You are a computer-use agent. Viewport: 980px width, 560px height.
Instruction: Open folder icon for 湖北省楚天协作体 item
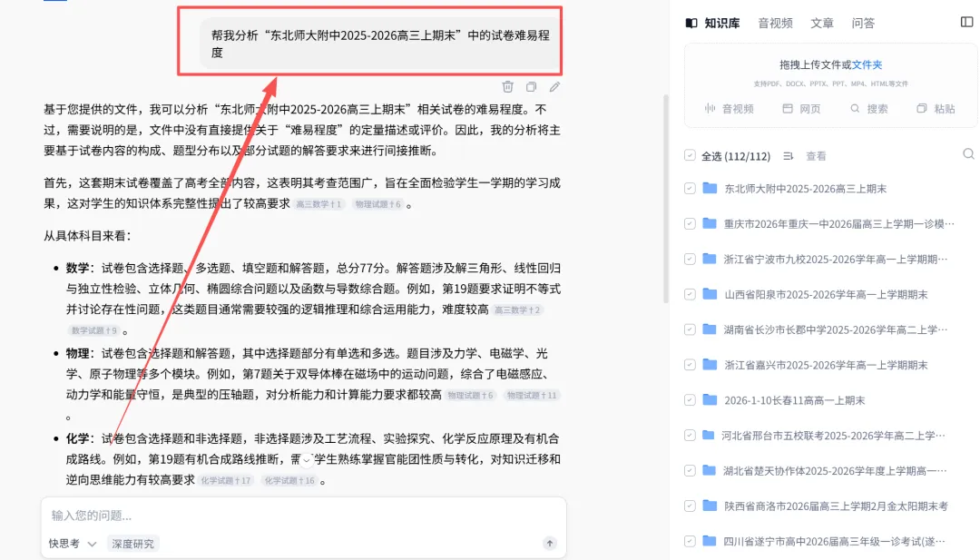tap(710, 471)
